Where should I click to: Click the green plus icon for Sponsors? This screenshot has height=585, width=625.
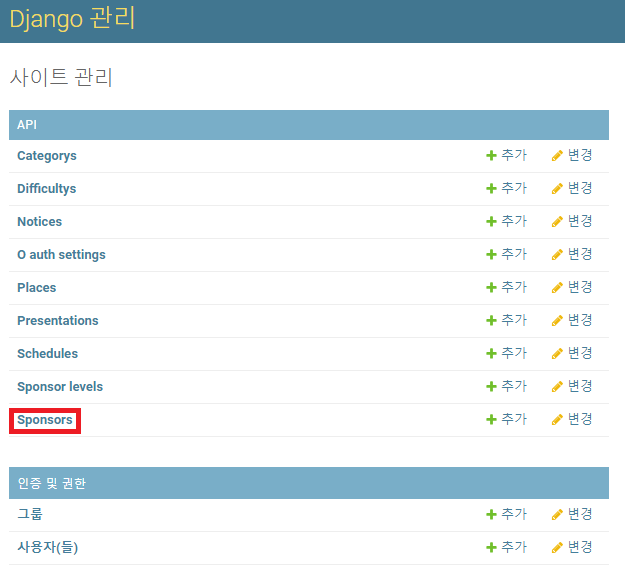click(491, 420)
